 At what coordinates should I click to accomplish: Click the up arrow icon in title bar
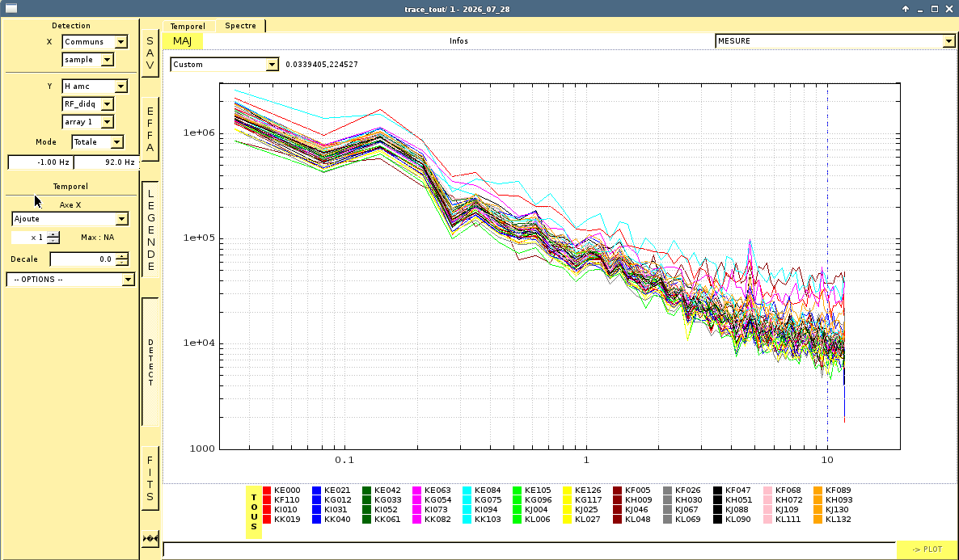(905, 9)
